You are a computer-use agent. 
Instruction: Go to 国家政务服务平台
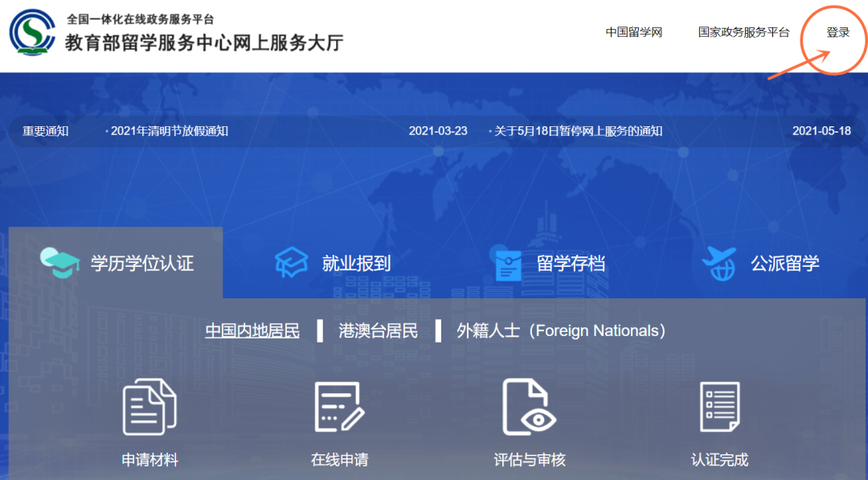(743, 32)
